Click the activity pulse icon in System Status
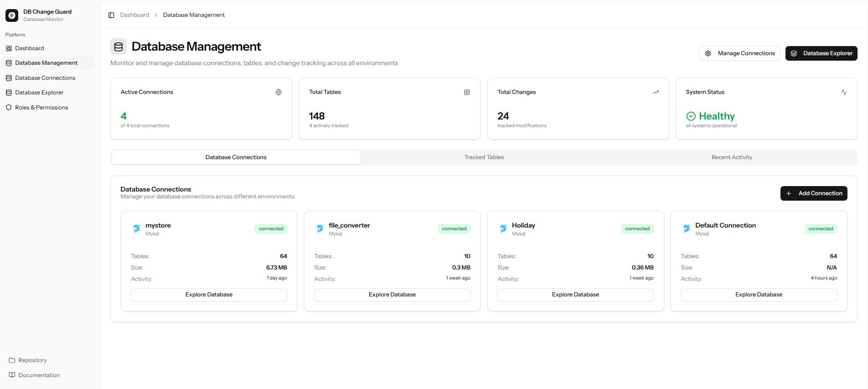 coord(844,92)
